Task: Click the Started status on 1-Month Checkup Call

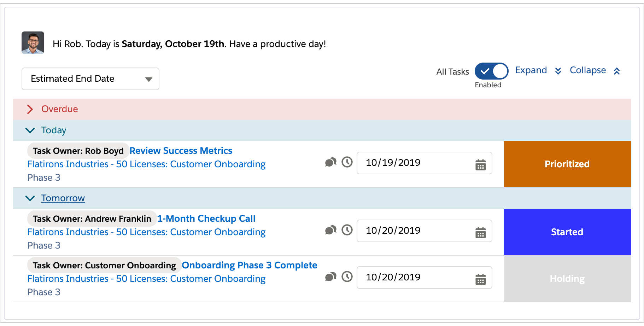Action: [x=567, y=232]
